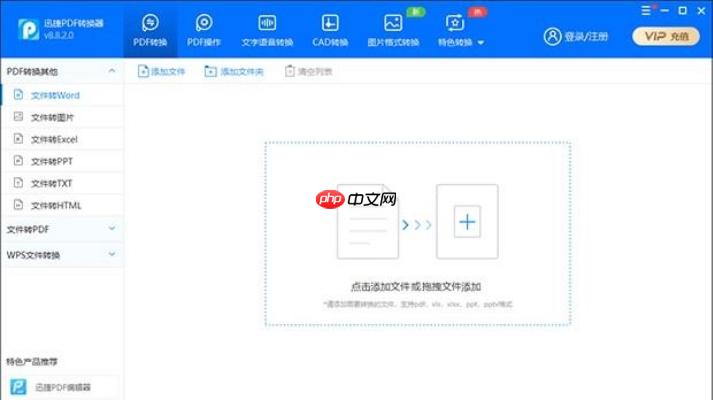Click the 图片格式转换 picture icon
The height and width of the screenshot is (400, 713).
tap(393, 23)
